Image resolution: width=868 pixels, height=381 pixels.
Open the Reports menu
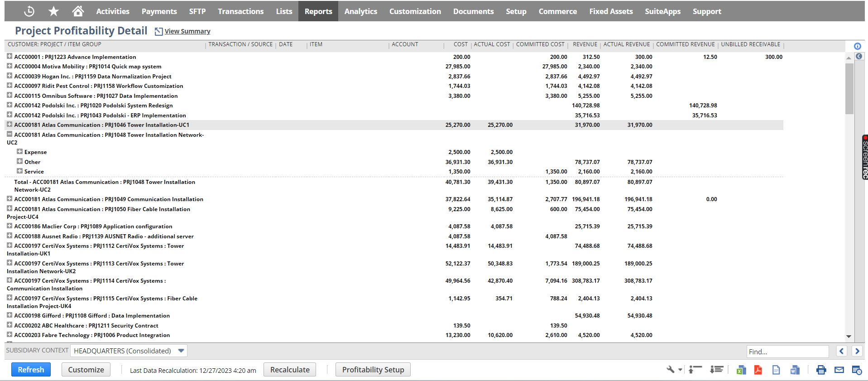point(318,11)
